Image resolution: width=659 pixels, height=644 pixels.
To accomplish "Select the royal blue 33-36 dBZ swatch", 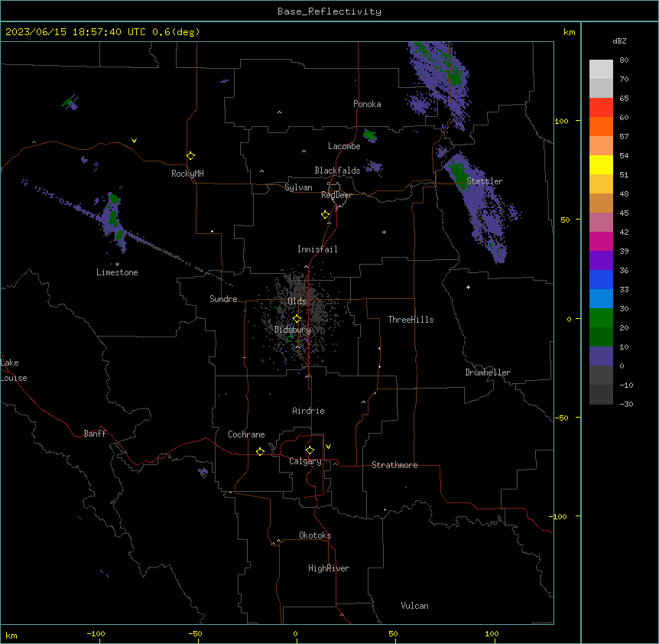I will (x=601, y=279).
